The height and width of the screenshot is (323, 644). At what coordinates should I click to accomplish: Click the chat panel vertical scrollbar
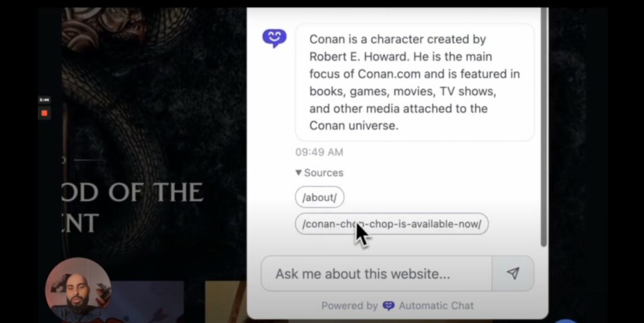544,127
